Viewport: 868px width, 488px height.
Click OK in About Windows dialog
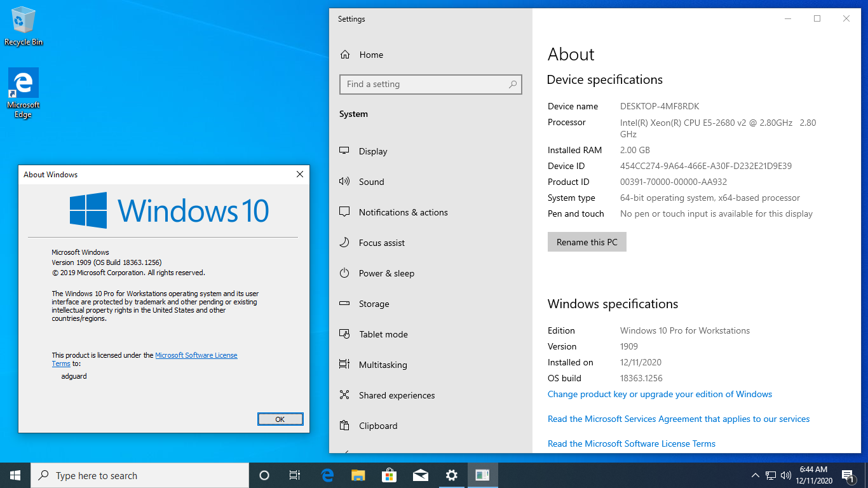coord(280,419)
